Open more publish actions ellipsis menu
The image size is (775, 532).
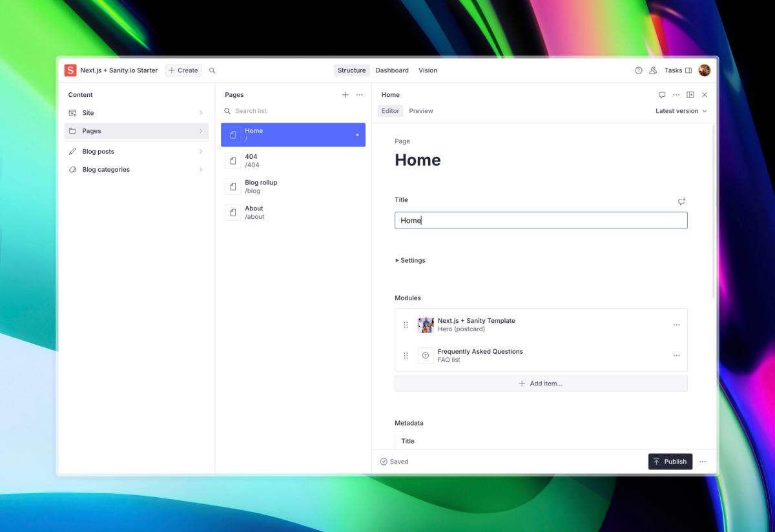point(703,462)
